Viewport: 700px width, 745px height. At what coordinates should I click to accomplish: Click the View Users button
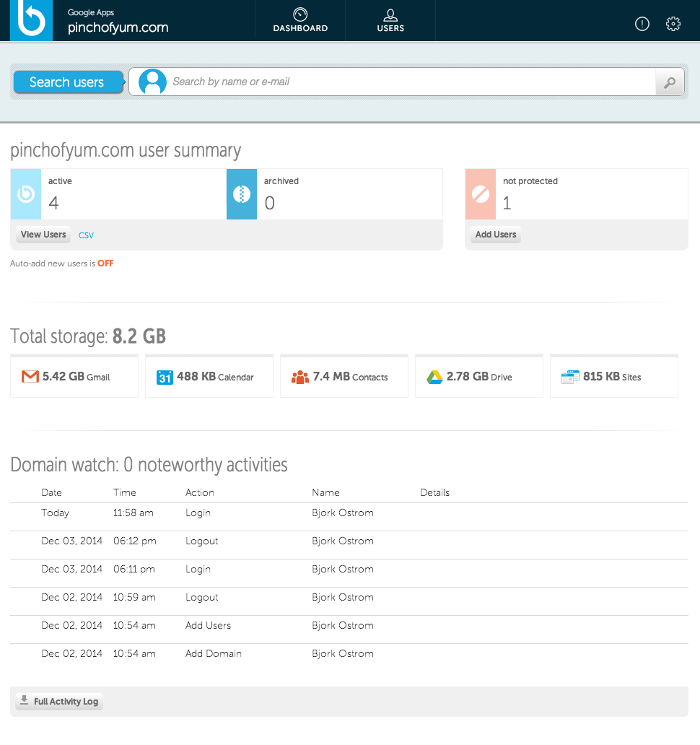pyautogui.click(x=43, y=234)
